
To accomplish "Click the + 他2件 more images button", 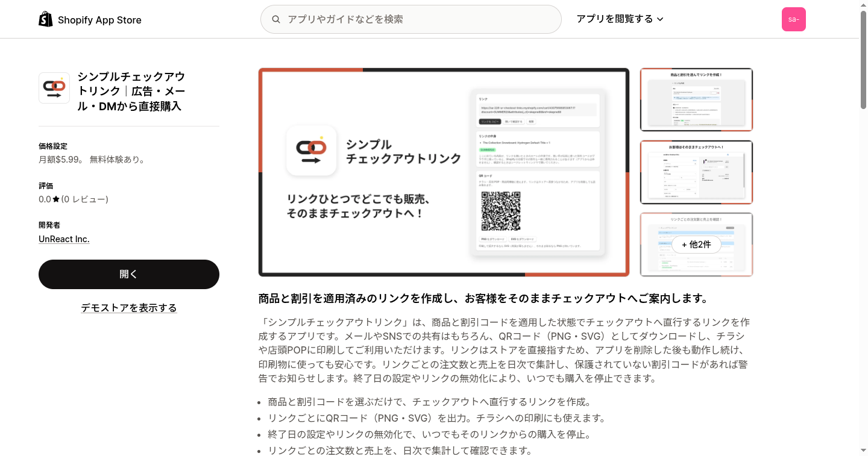I will point(696,245).
